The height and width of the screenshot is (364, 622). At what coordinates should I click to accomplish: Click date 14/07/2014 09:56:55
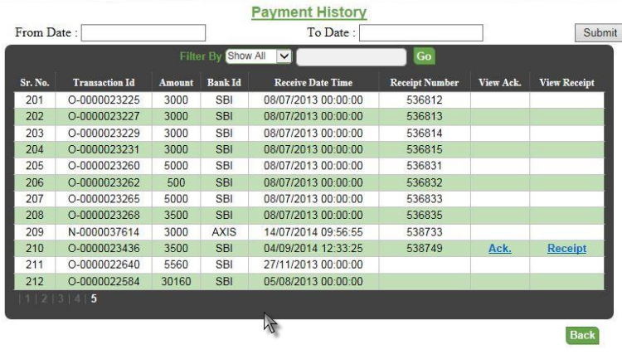(x=313, y=232)
